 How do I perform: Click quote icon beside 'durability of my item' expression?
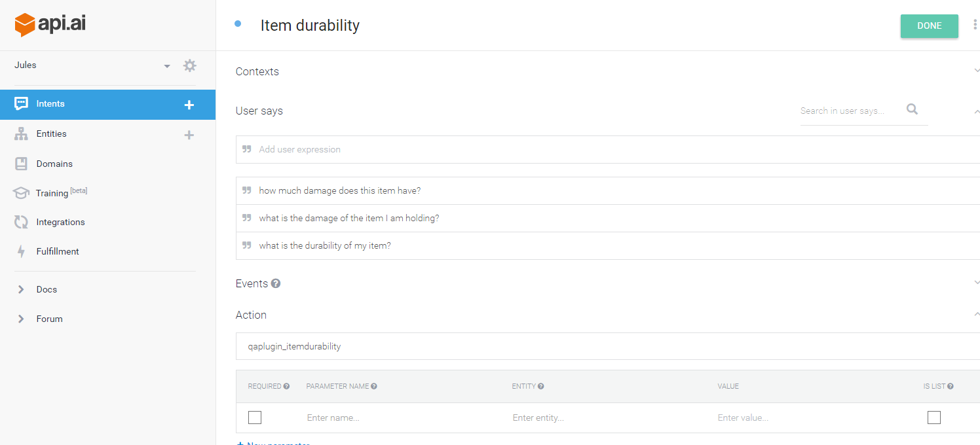(x=247, y=245)
